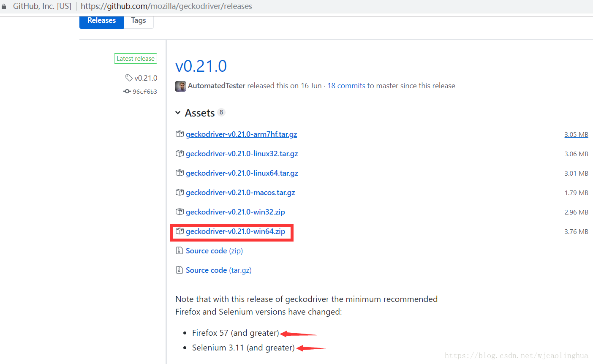The width and height of the screenshot is (593, 364).
Task: Open commit 96cf6b3 link
Action: tap(145, 92)
